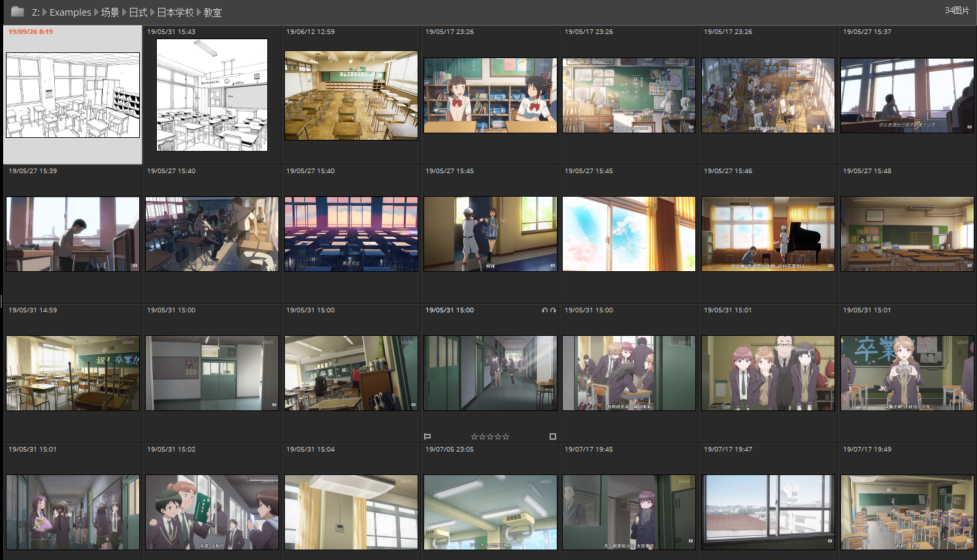Expand the arrow after Z: drive
The height and width of the screenshot is (560, 977).
44,12
